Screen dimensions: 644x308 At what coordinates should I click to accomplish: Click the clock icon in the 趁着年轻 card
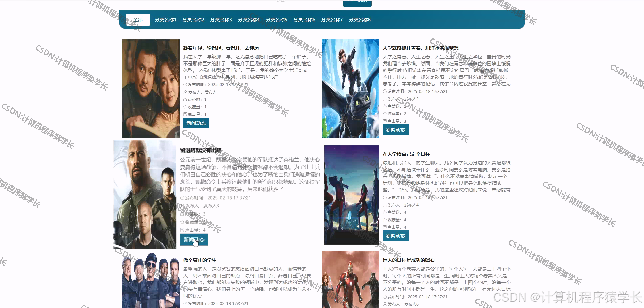coord(185,85)
